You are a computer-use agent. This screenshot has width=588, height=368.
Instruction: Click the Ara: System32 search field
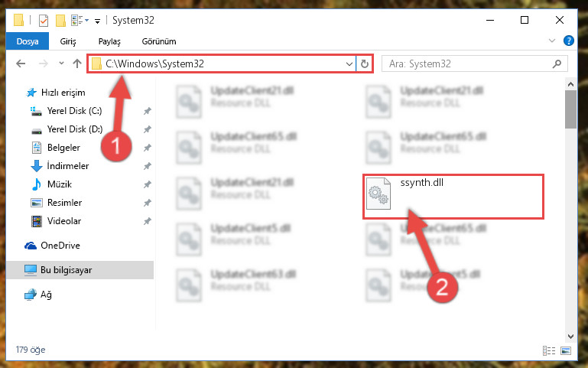tap(474, 64)
